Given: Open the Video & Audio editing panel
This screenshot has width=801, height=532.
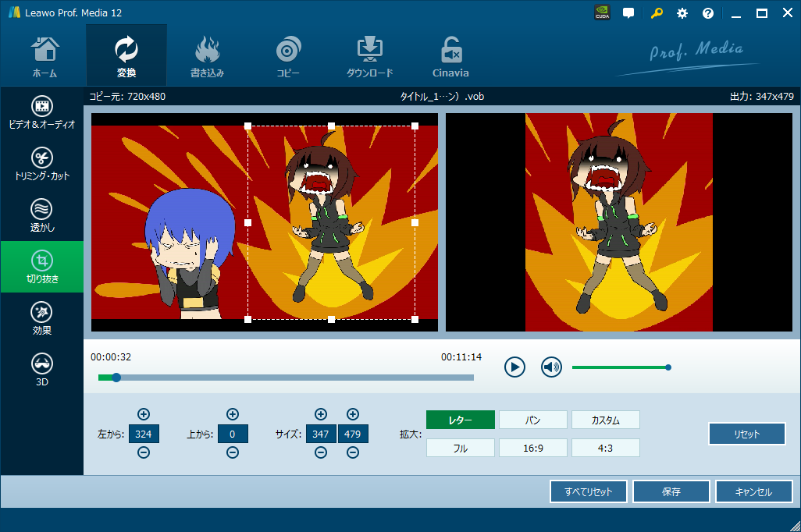Looking at the screenshot, I should pos(42,113).
